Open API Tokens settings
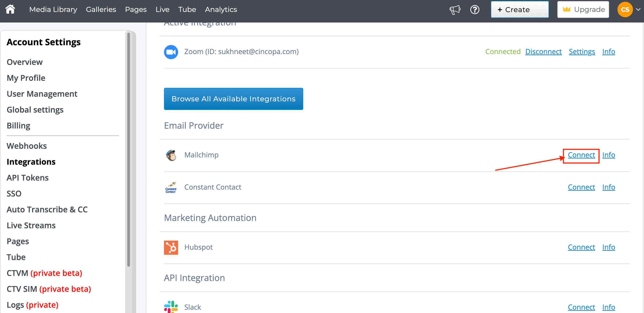 coord(27,178)
